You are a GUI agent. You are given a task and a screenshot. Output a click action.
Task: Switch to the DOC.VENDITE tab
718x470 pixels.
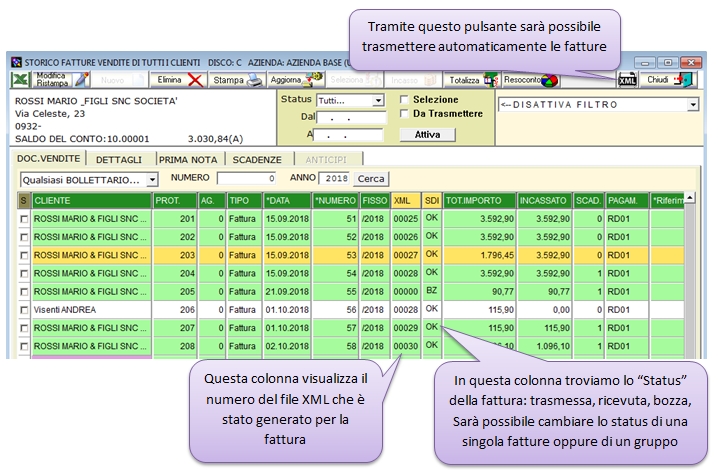coord(49,158)
